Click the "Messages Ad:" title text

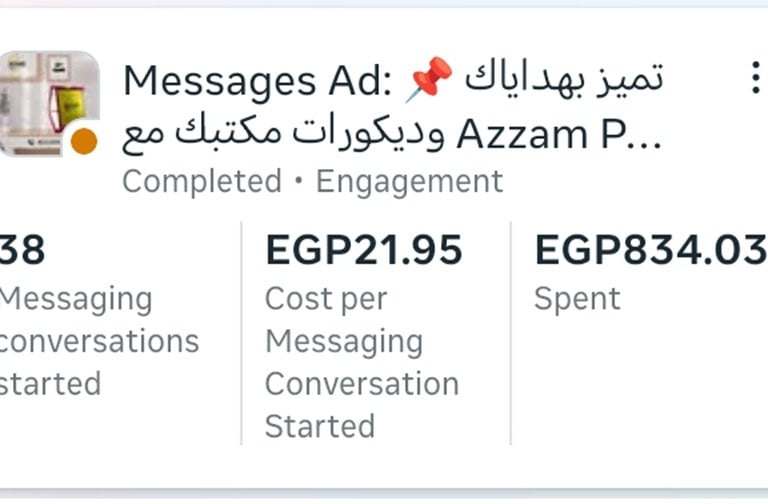(x=258, y=81)
